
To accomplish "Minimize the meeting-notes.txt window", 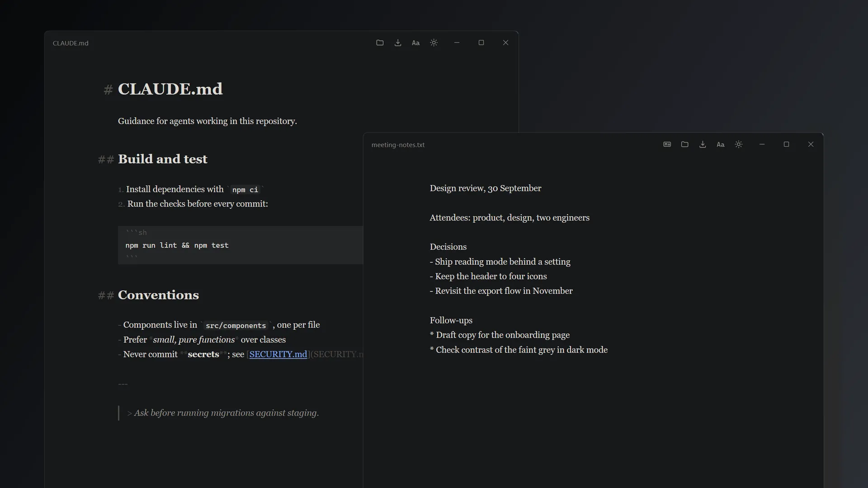I will tap(762, 145).
